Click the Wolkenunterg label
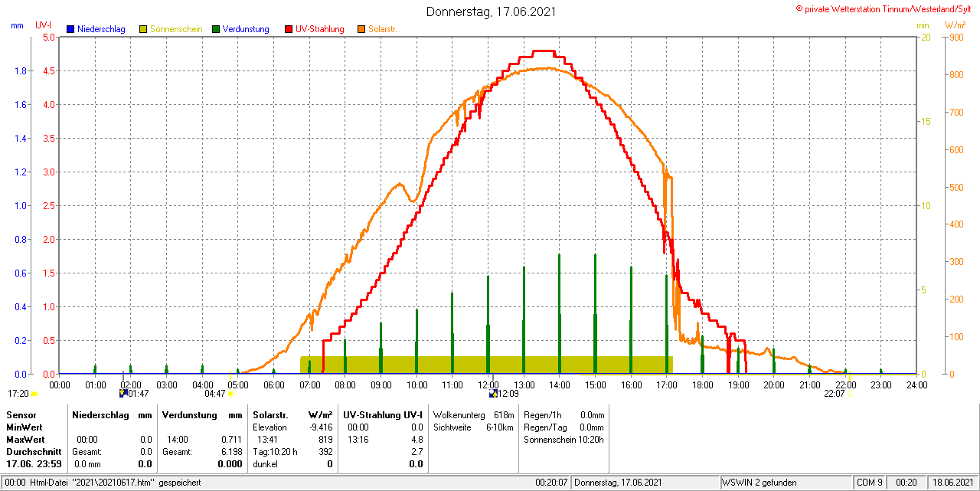 459,414
